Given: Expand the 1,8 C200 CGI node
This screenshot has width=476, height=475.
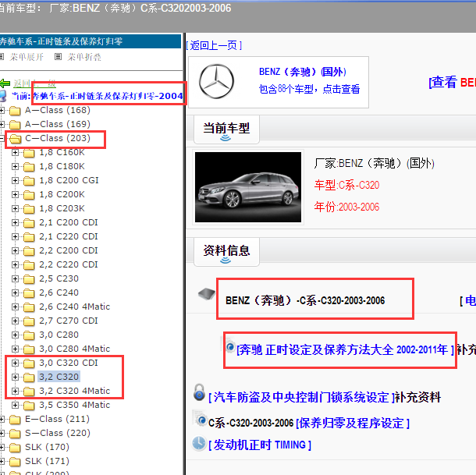Looking at the screenshot, I should pos(15,180).
